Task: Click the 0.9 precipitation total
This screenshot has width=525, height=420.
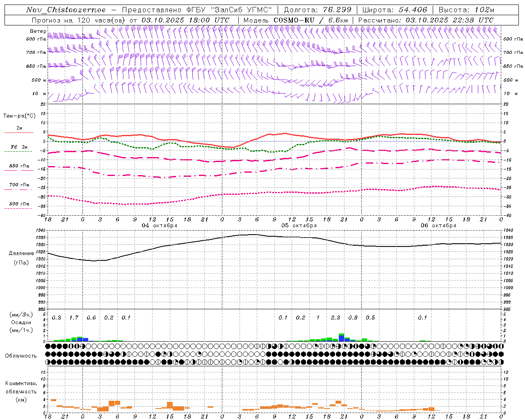Action: [x=353, y=318]
